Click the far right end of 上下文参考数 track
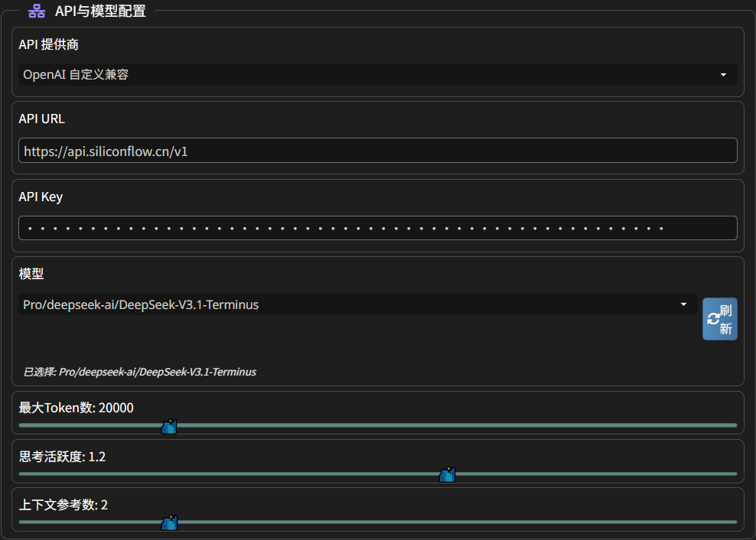 [x=735, y=522]
